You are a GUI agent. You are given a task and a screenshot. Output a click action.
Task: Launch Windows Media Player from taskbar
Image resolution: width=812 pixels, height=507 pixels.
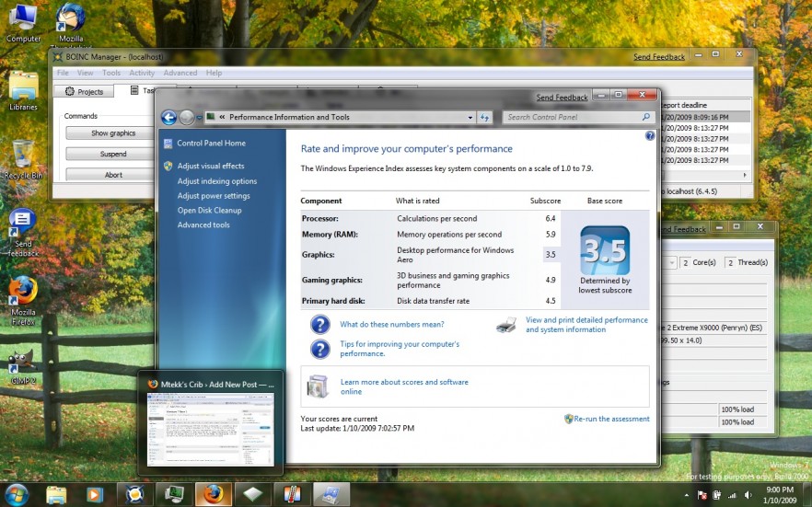(94, 495)
